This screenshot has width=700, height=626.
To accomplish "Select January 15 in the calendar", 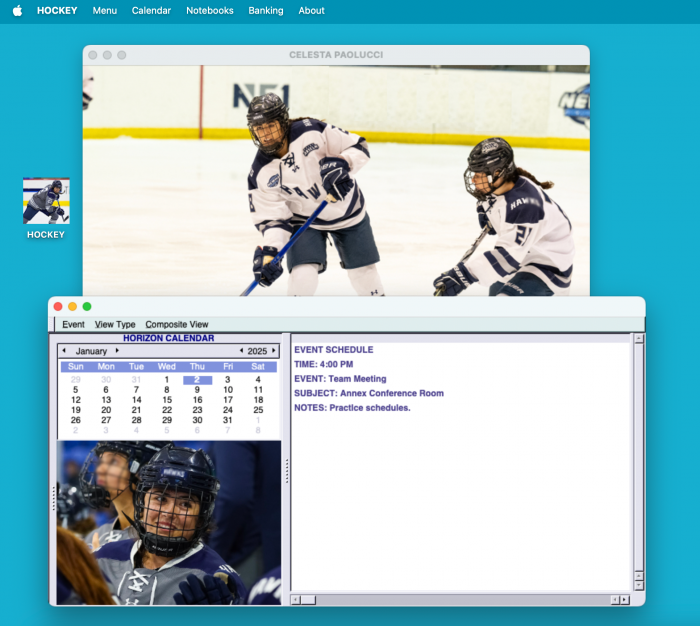I will [167, 400].
